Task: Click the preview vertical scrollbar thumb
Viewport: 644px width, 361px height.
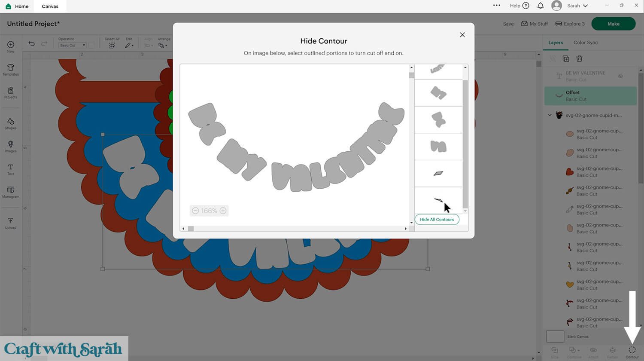Action: [x=411, y=75]
